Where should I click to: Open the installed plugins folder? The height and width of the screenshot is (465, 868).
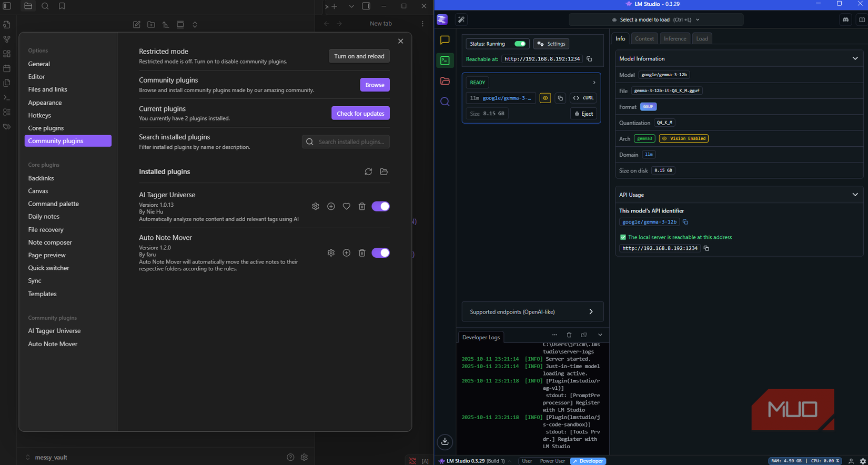click(x=384, y=172)
